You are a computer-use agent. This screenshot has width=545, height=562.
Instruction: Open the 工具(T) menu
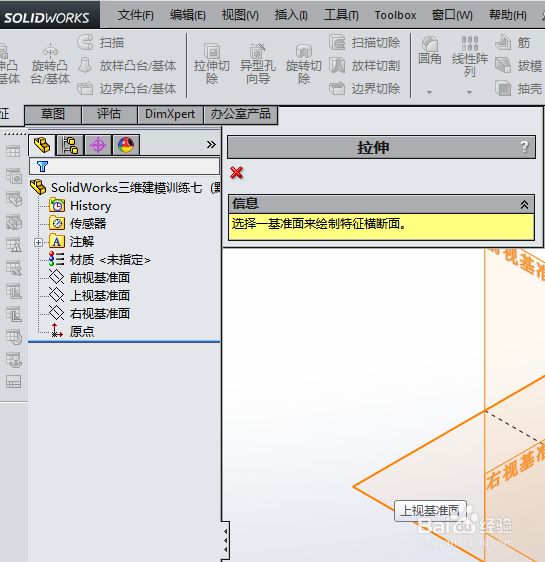[341, 15]
